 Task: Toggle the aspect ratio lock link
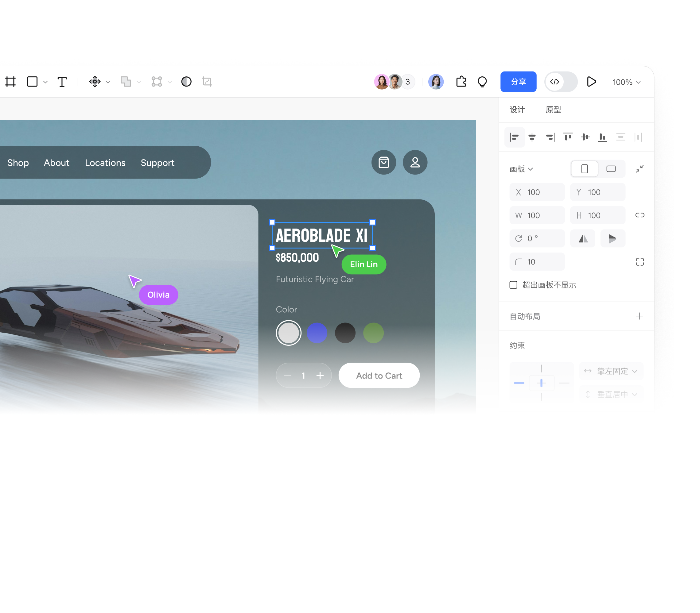[640, 215]
